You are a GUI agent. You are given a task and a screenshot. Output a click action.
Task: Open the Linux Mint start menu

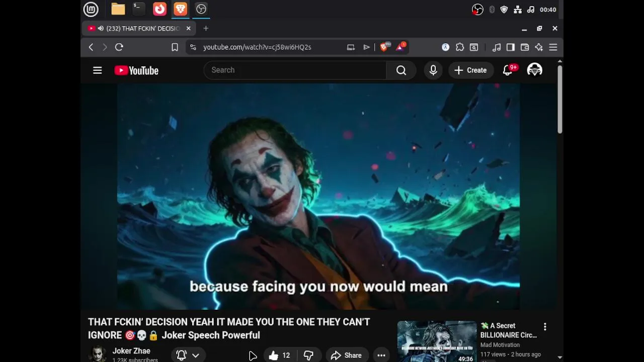click(91, 9)
